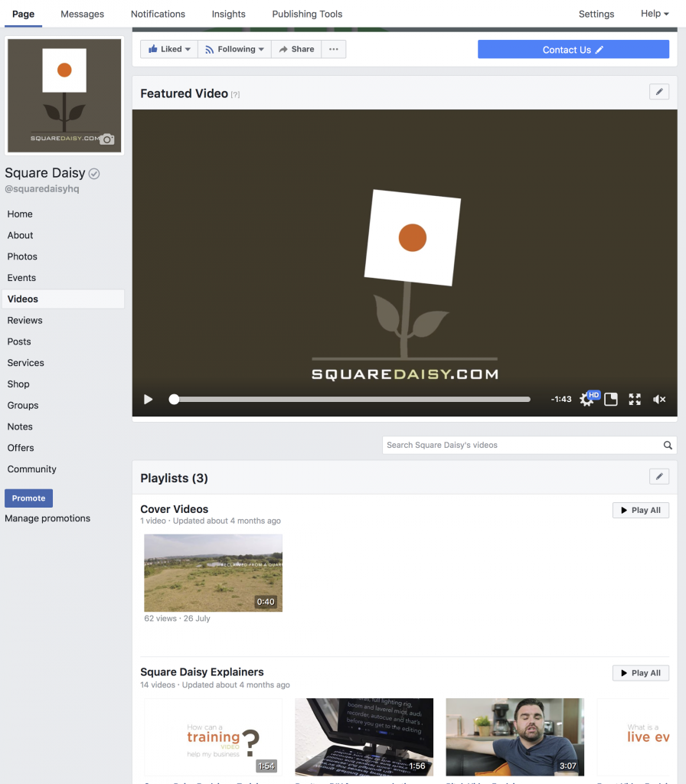Open page Settings

[596, 14]
